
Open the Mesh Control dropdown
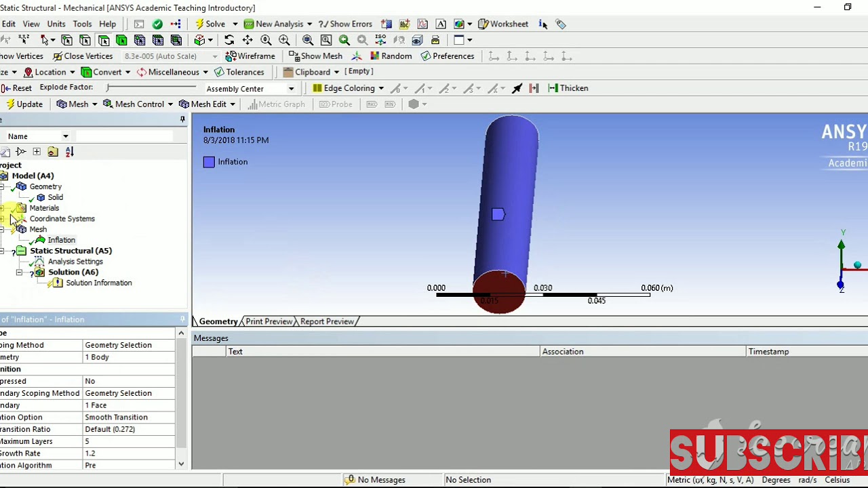coord(170,104)
